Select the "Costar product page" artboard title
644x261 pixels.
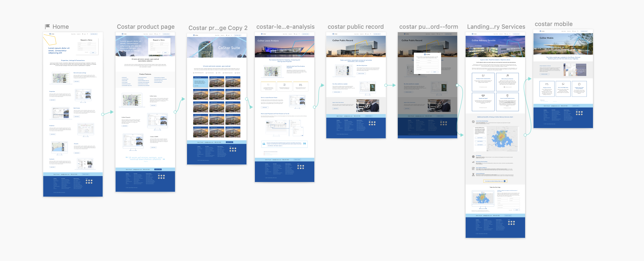146,26
